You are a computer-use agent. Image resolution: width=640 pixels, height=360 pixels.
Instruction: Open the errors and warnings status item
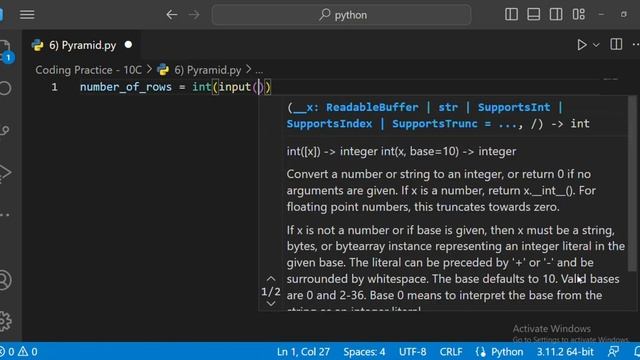[x=19, y=352]
